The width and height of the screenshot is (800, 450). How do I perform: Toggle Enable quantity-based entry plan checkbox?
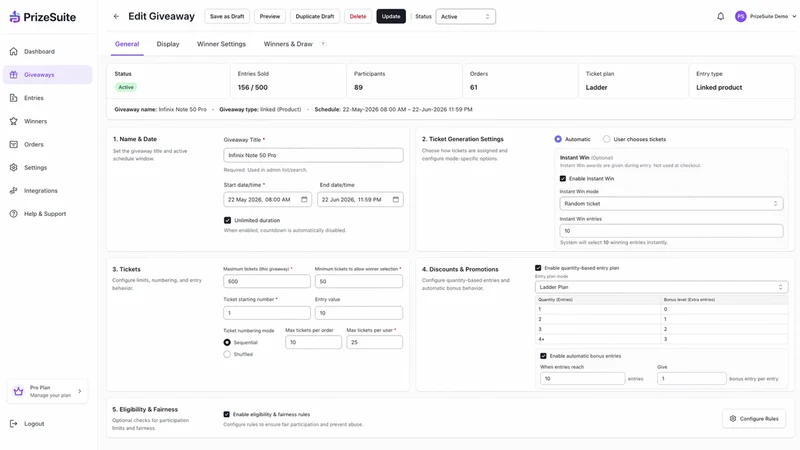pyautogui.click(x=538, y=268)
